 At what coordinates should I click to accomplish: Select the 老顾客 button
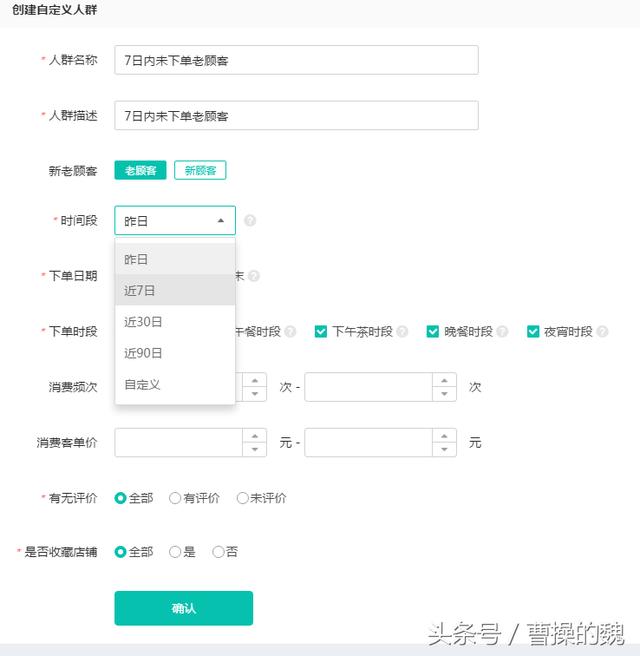point(141,170)
